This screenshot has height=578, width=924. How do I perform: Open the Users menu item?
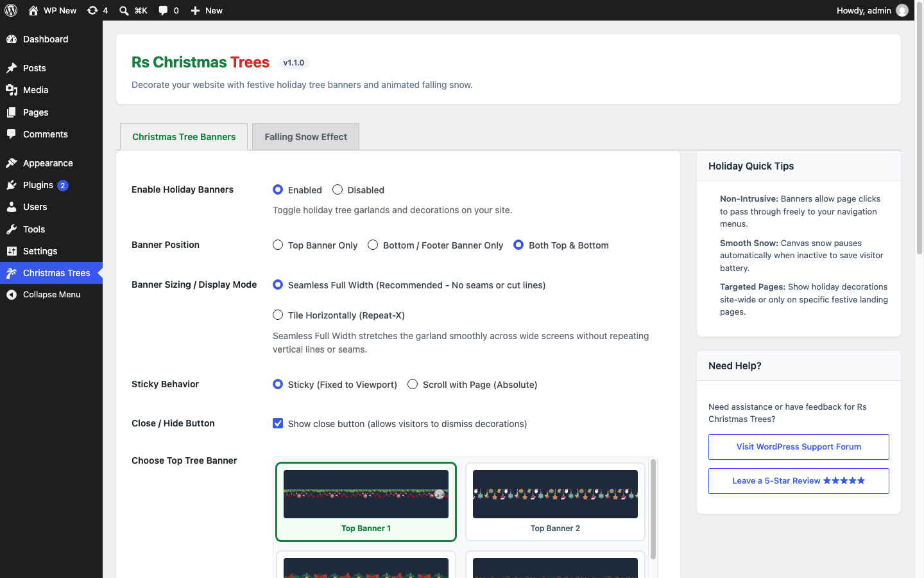coord(51,207)
